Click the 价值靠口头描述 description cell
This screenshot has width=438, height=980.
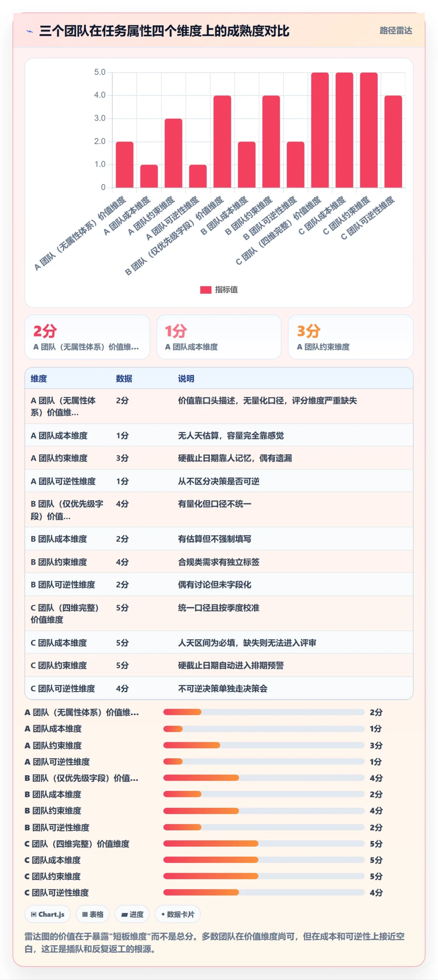pos(267,400)
